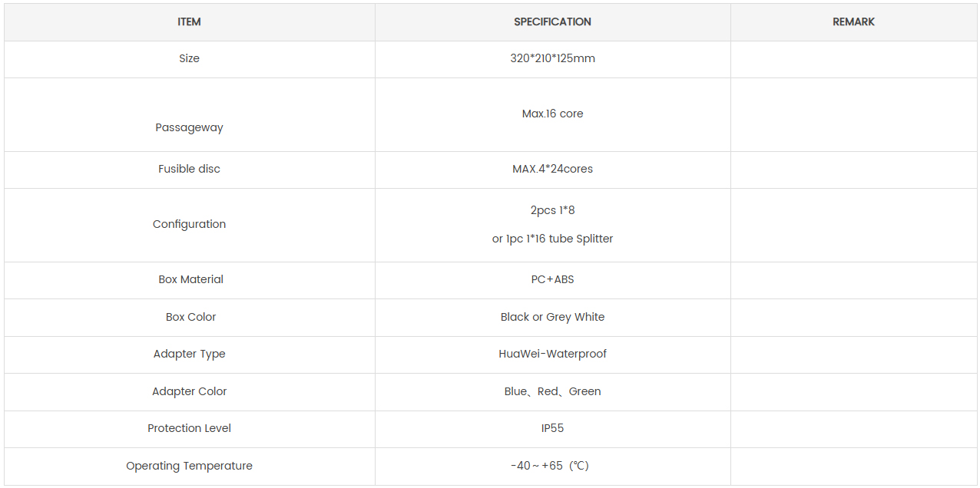This screenshot has width=980, height=488.
Task: Click the Max.16 core value
Action: [x=552, y=114]
